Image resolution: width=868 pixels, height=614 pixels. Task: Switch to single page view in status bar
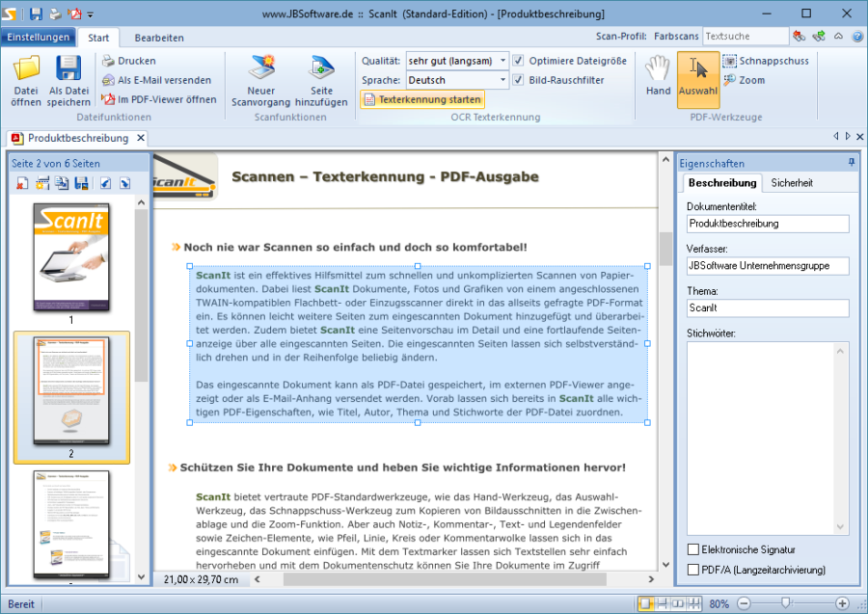coord(645,603)
